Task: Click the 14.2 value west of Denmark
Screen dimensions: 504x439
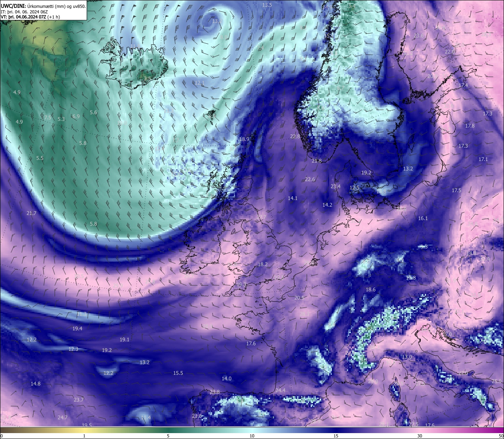Action: pos(327,205)
